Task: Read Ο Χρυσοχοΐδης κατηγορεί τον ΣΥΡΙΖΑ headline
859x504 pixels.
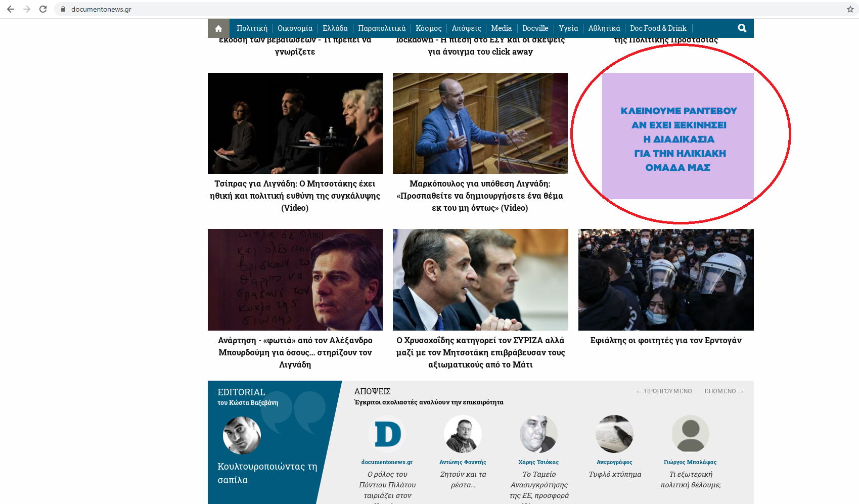Action: (480, 352)
